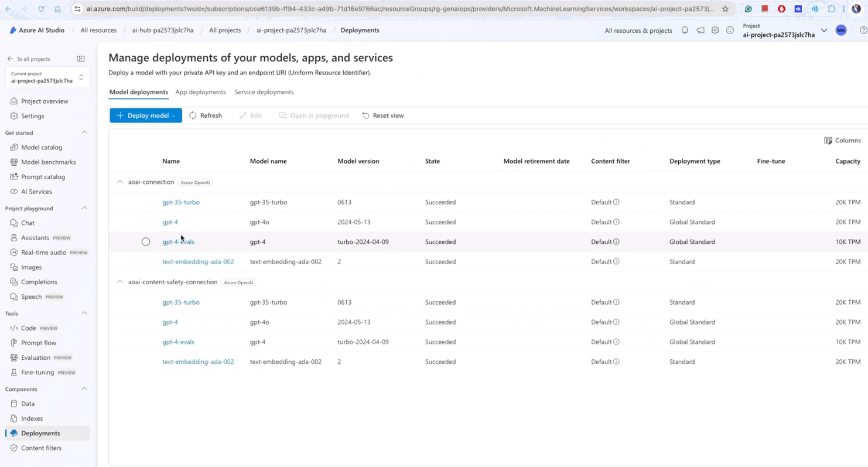Viewport: 868px width, 467px height.
Task: Collapse the Components sidebar section
Action: 84,388
